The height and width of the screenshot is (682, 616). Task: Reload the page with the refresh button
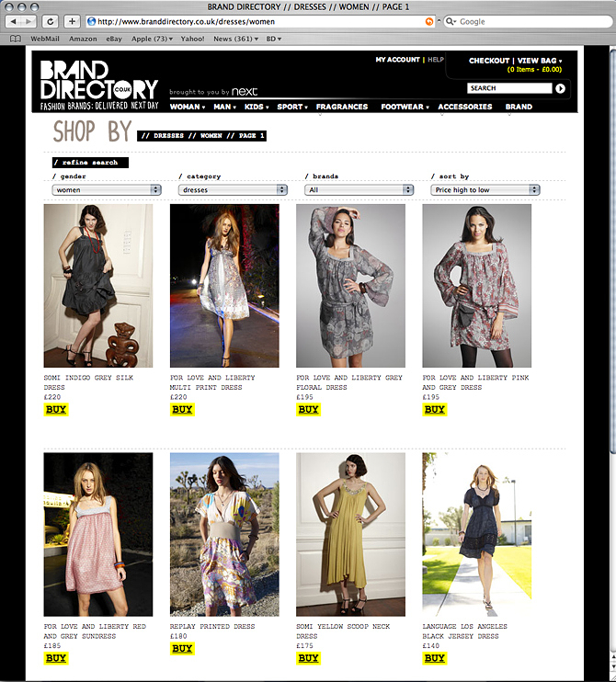click(x=51, y=21)
